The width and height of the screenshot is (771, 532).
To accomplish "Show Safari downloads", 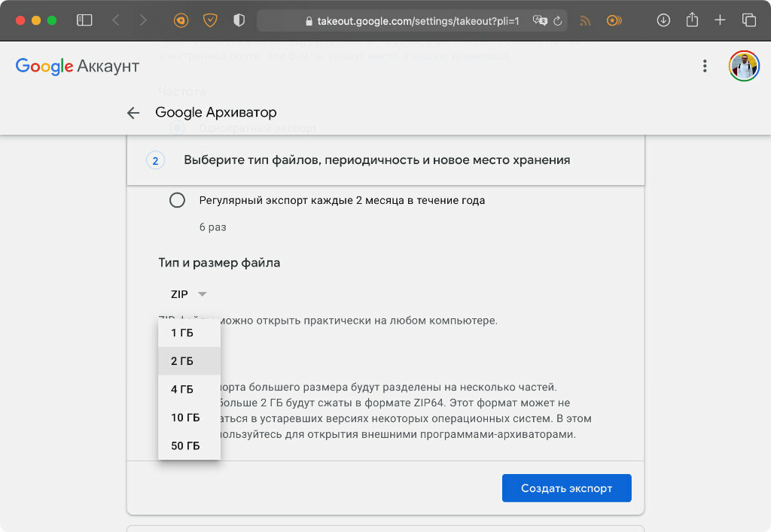I will pos(663,20).
